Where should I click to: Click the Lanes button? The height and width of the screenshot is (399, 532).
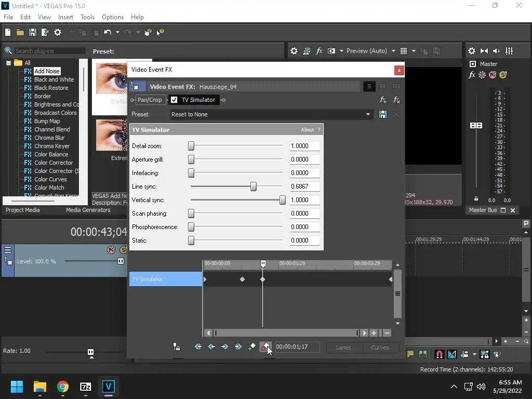point(344,348)
